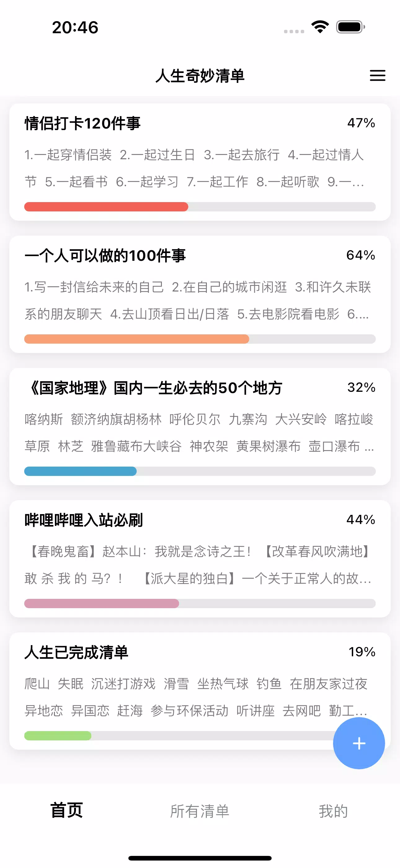Click the blue 32% progress bar
This screenshot has width=400, height=868.
tap(200, 471)
